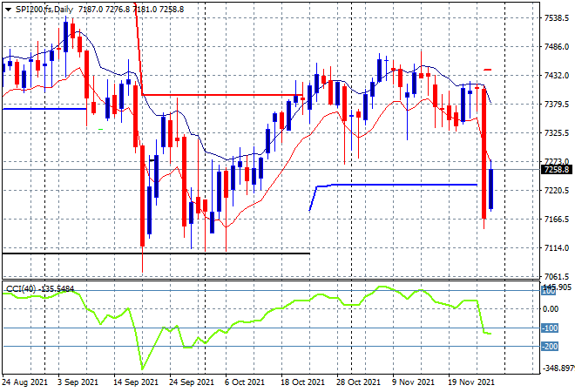Image resolution: width=575 pixels, height=392 pixels.
Task: Click the SPI200.fs,Daily chart title text
Action: (44, 10)
